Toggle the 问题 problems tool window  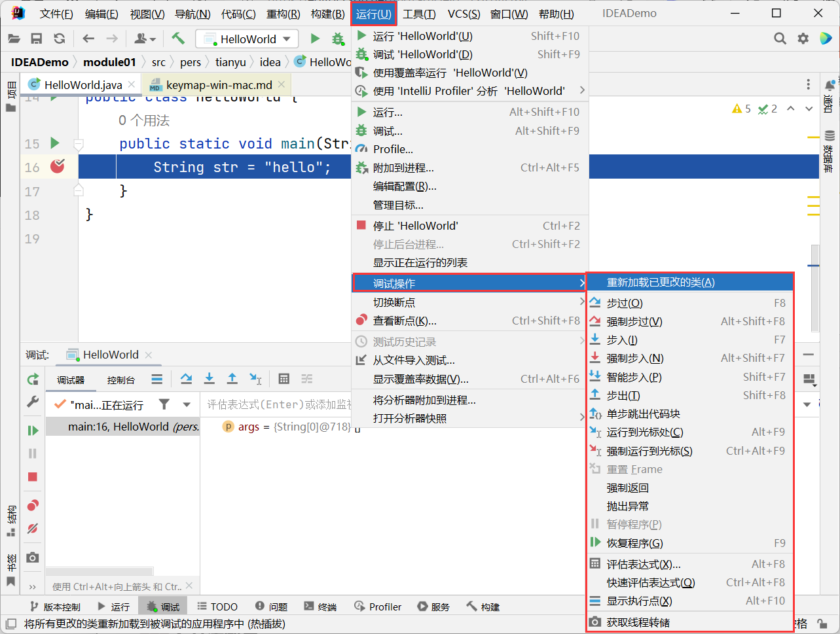click(272, 607)
